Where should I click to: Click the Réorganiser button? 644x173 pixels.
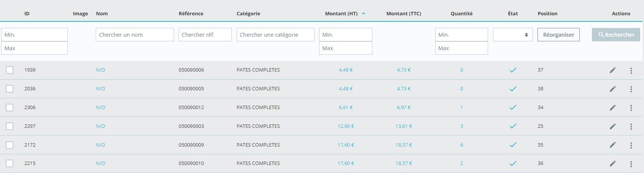pyautogui.click(x=559, y=34)
